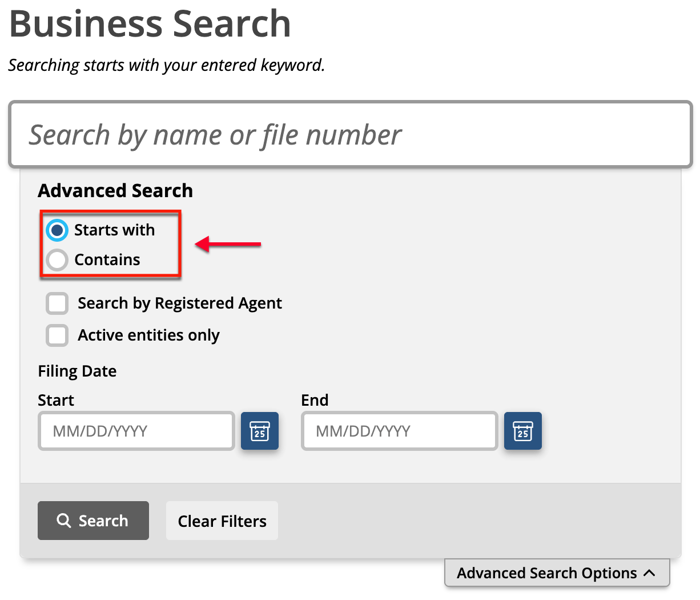Click the "Contains" label text
Viewport: 700px width, 600px height.
tap(107, 259)
